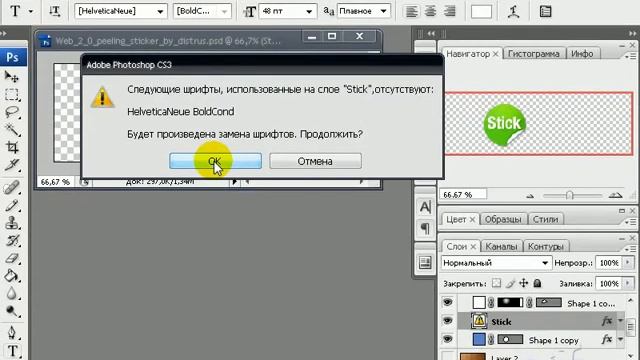640x360 pixels.
Task: Select the Eraser tool
Action: point(12,258)
